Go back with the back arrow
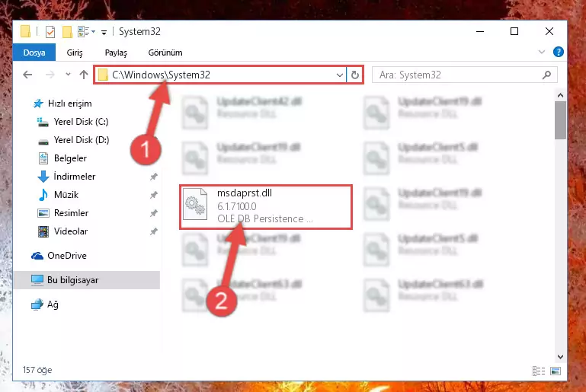 point(27,75)
